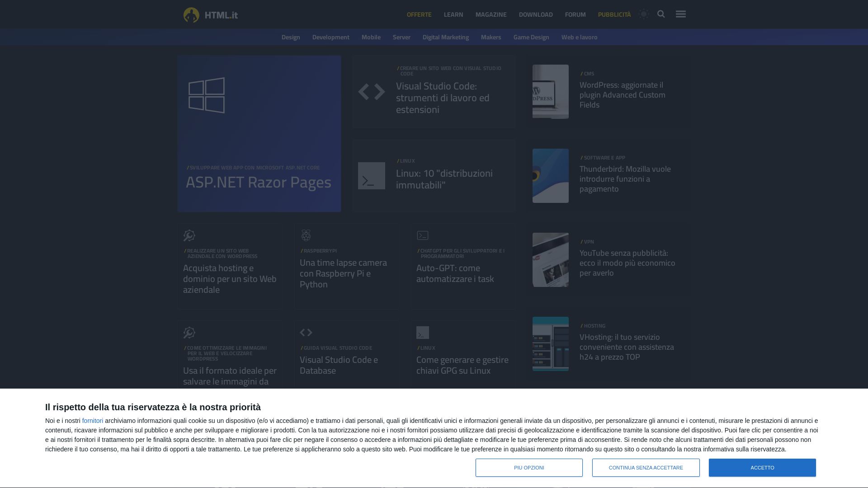Open the MAGAZINE menu item
Viewport: 868px width, 488px height.
coord(491,14)
